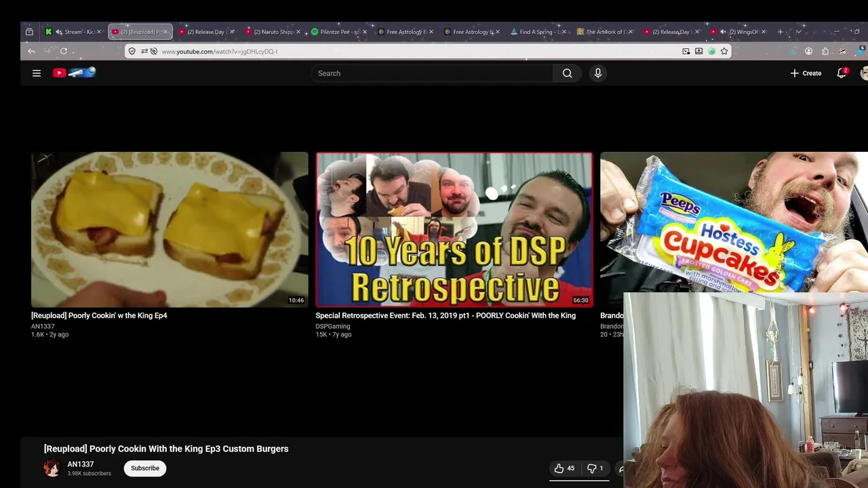Bookmark this page with the star
868x488 pixels.
tap(724, 51)
